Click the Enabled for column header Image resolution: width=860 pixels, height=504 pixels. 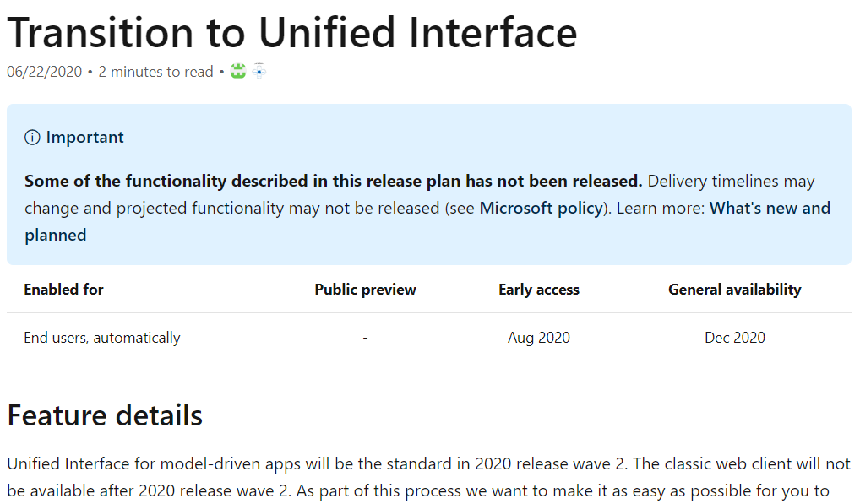click(63, 290)
